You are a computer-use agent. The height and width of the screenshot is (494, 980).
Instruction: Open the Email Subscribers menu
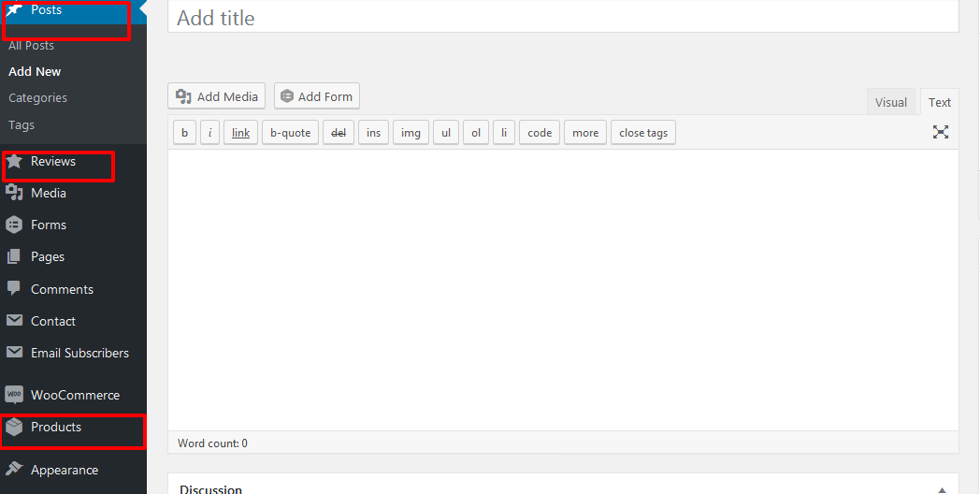[x=79, y=353]
